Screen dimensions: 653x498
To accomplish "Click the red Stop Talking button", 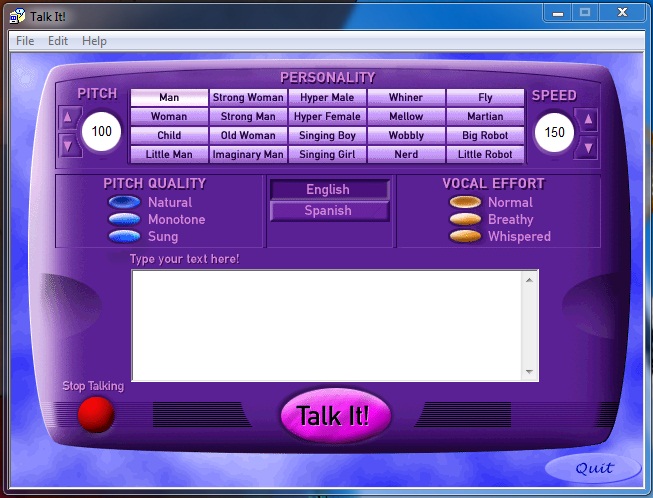I will click(96, 414).
